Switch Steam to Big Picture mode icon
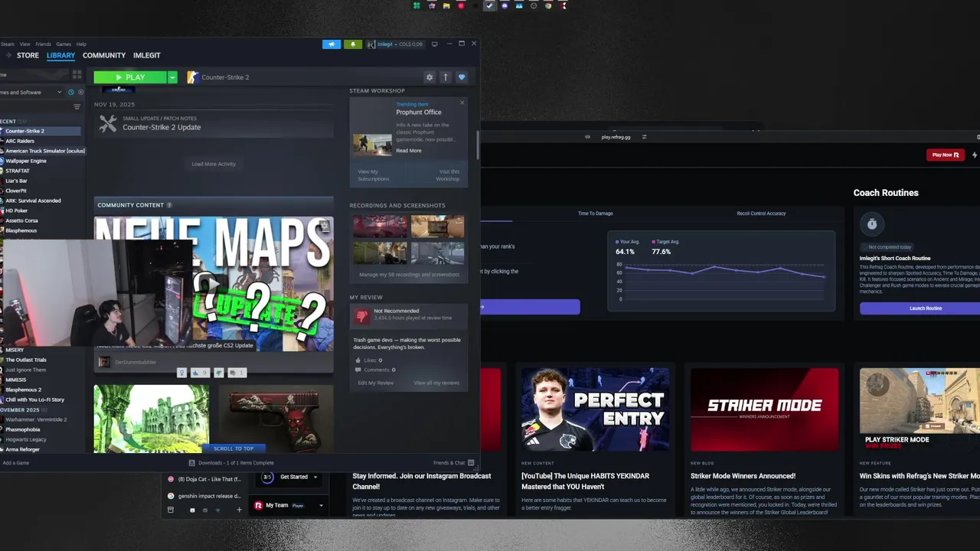This screenshot has height=551, width=980. click(x=435, y=44)
